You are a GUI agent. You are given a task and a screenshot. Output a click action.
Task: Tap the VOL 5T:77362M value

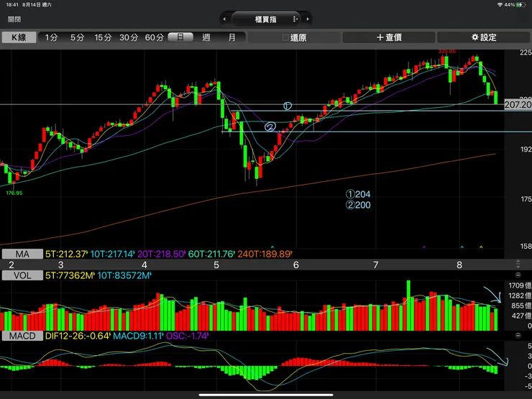(70, 275)
